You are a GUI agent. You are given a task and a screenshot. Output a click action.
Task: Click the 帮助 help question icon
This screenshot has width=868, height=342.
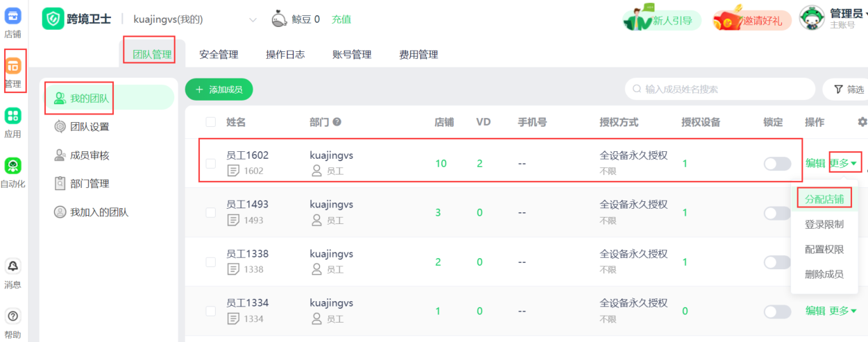pos(12,316)
